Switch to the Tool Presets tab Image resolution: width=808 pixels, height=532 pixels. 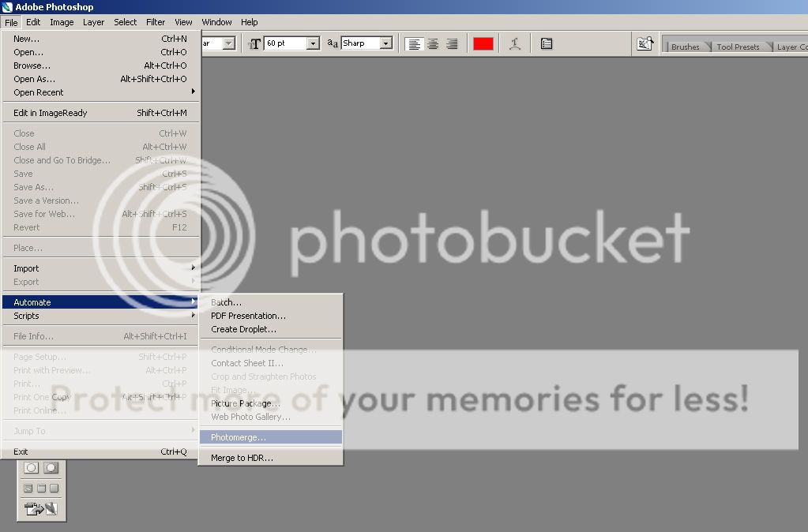(x=738, y=47)
